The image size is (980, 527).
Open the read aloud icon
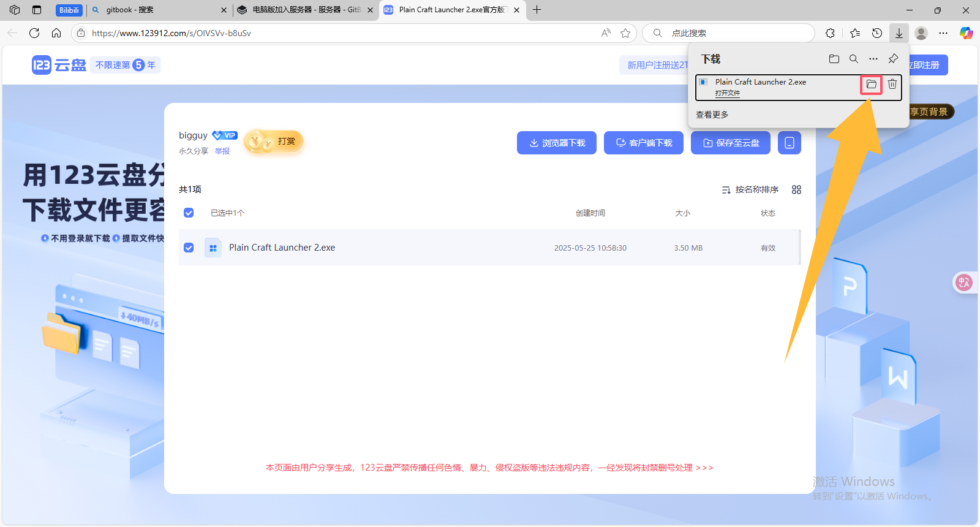pos(606,33)
